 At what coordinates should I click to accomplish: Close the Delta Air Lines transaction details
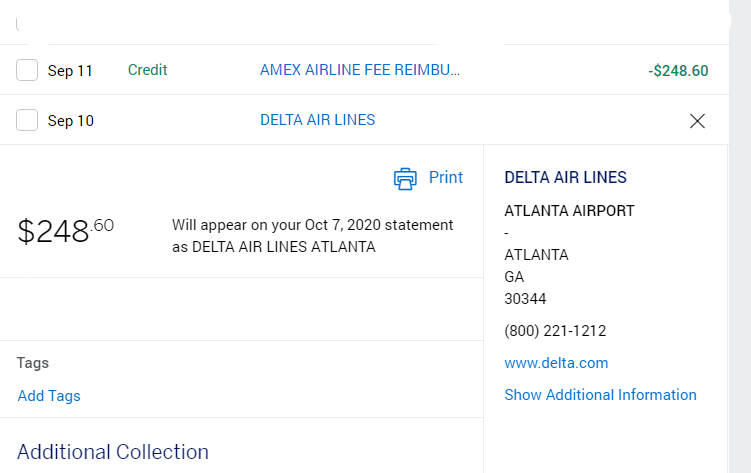point(698,121)
